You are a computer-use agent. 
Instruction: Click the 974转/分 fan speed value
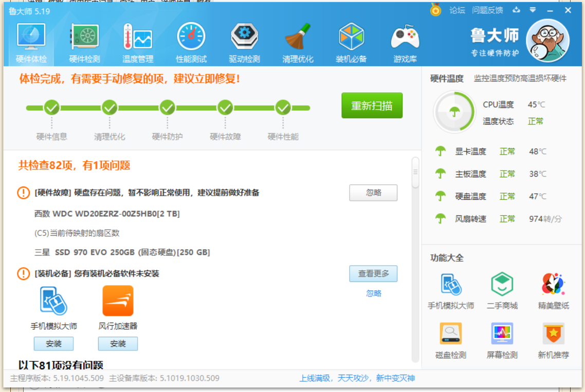click(545, 218)
